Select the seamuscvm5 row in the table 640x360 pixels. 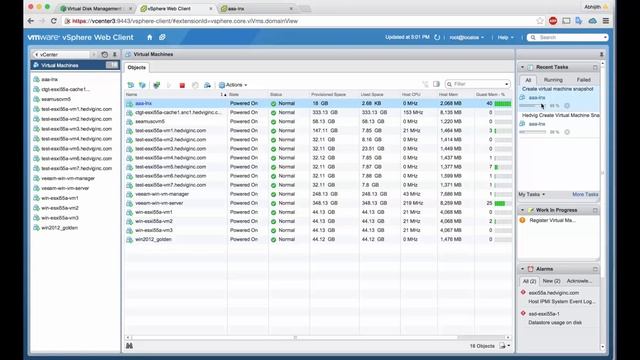pyautogui.click(x=318, y=121)
